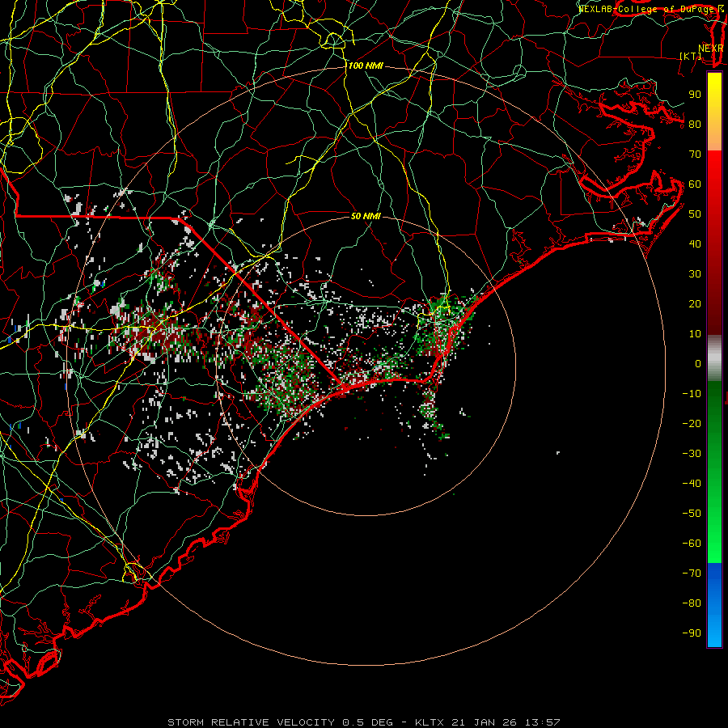Click the positive 10 scale label
The height and width of the screenshot is (728, 728).
point(695,334)
